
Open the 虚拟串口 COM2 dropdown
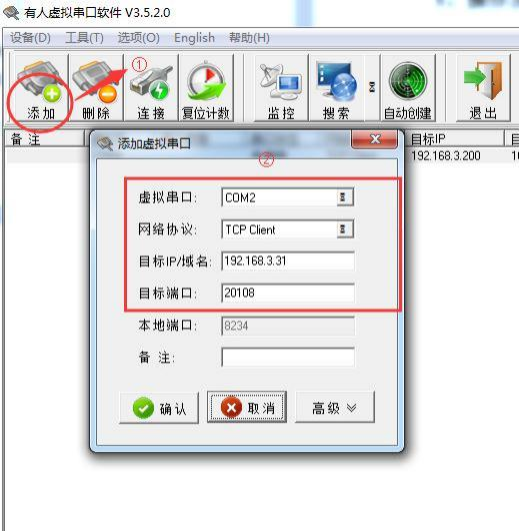click(345, 197)
